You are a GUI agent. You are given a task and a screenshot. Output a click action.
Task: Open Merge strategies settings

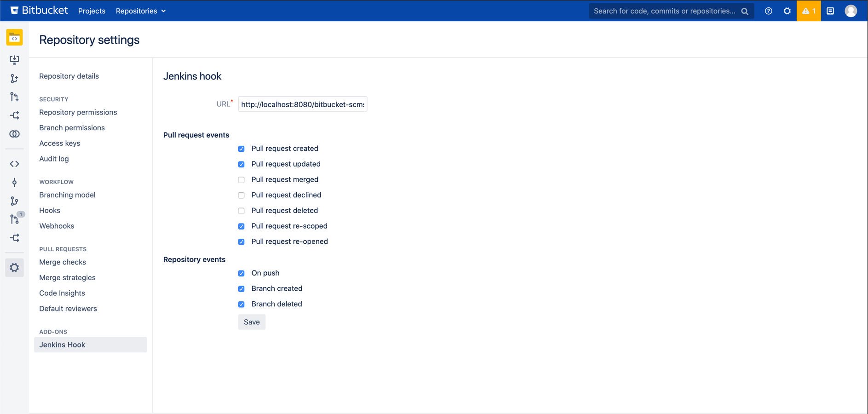tap(67, 277)
